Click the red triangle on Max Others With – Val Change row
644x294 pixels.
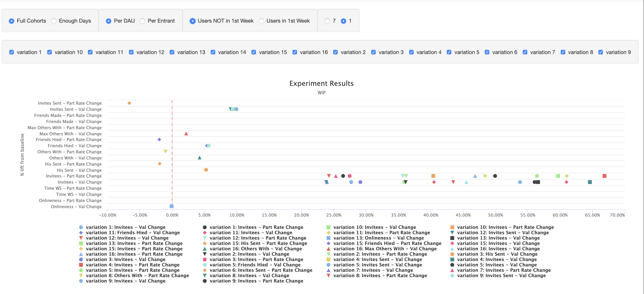coord(186,134)
